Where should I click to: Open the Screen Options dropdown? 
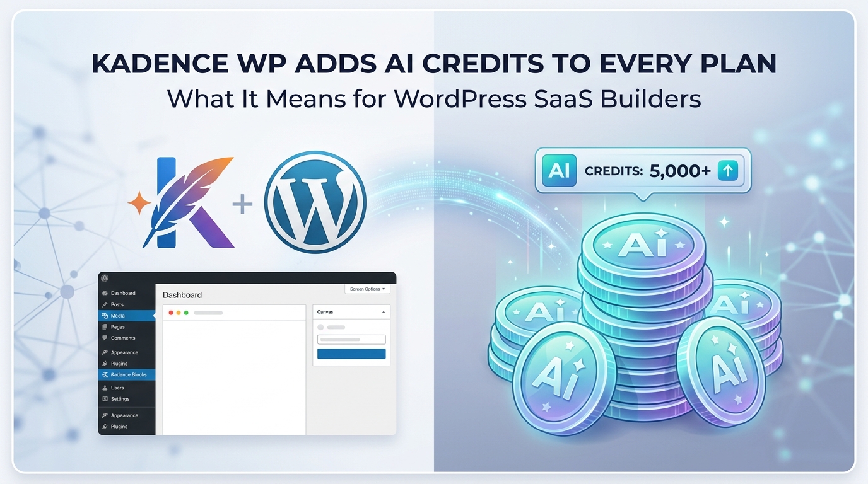[367, 289]
